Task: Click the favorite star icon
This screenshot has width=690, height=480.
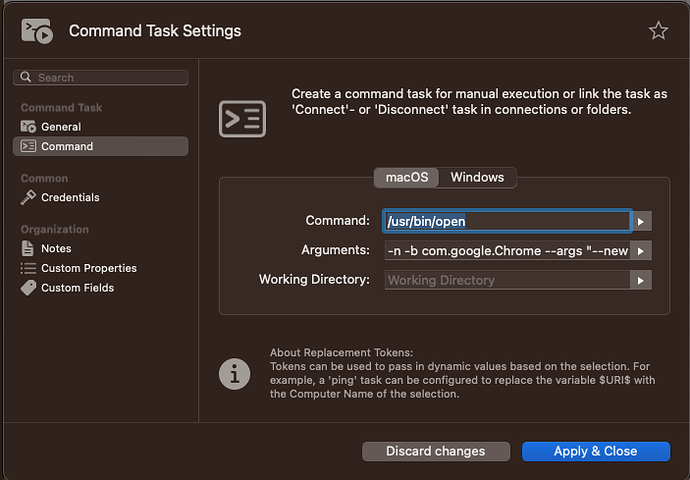Action: 658,31
